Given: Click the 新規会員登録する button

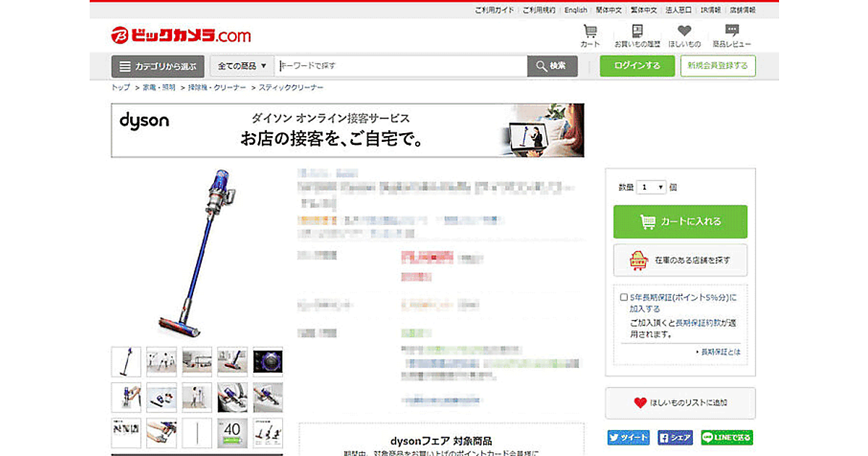Looking at the screenshot, I should (718, 66).
